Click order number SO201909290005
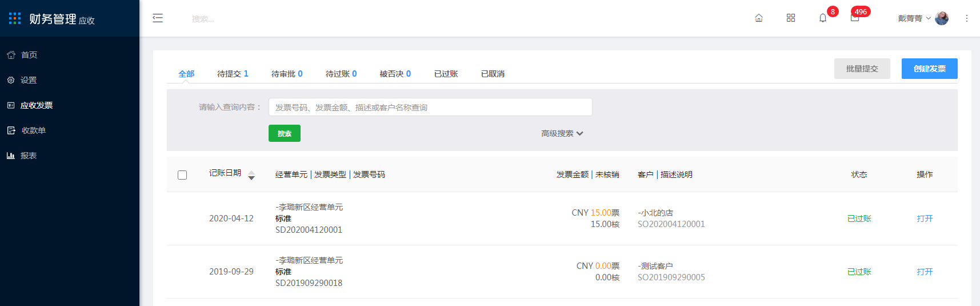The width and height of the screenshot is (980, 306). (671, 277)
